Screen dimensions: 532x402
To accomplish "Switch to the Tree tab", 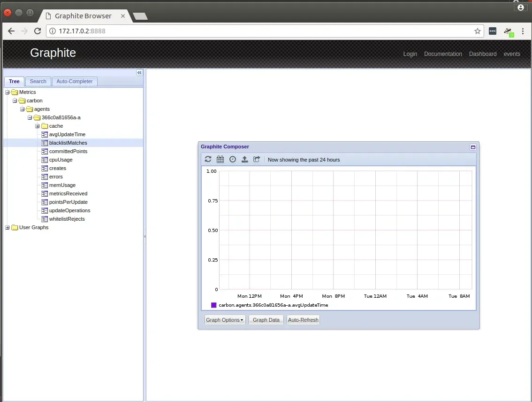I will point(14,82).
